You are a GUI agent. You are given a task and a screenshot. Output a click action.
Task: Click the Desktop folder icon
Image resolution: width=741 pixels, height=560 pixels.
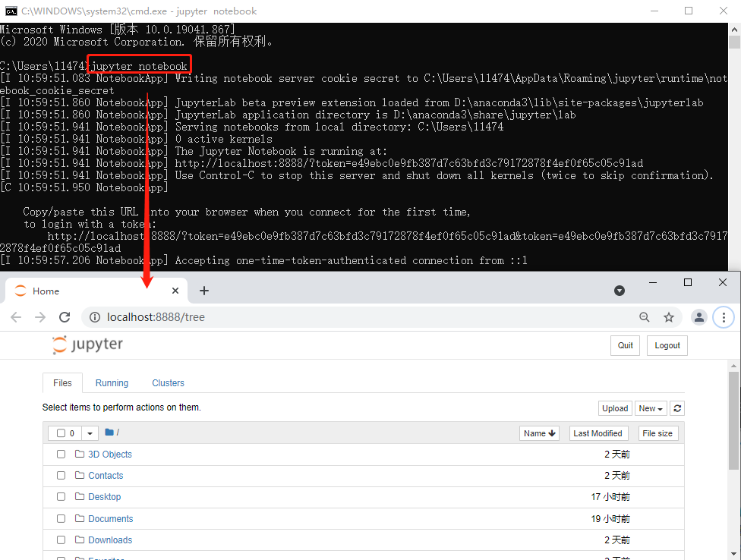click(x=80, y=496)
